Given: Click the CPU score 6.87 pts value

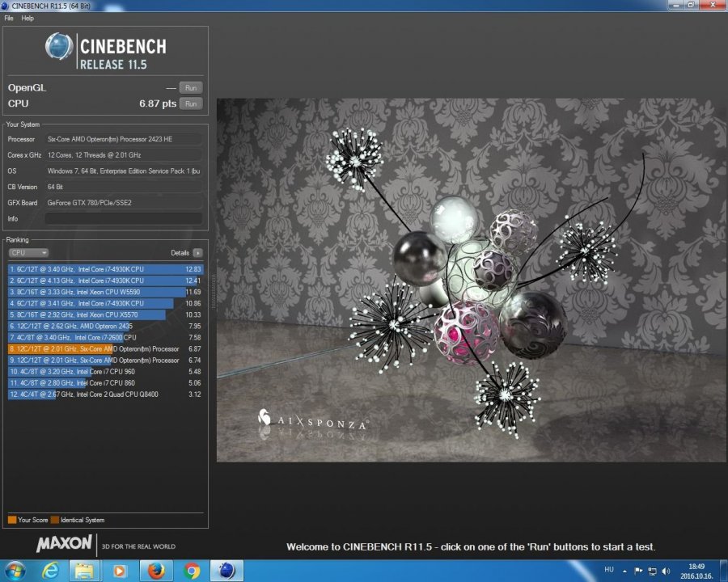Looking at the screenshot, I should coord(158,103).
